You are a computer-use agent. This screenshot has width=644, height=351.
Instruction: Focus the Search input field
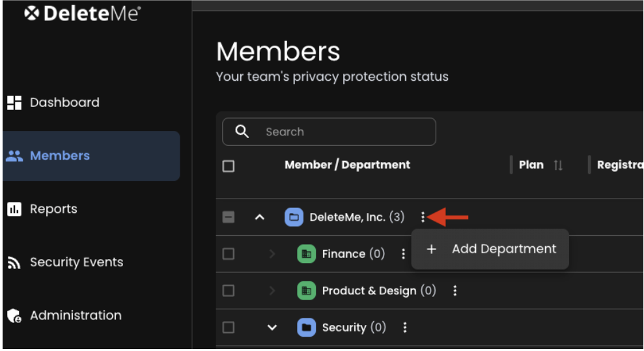coord(329,132)
